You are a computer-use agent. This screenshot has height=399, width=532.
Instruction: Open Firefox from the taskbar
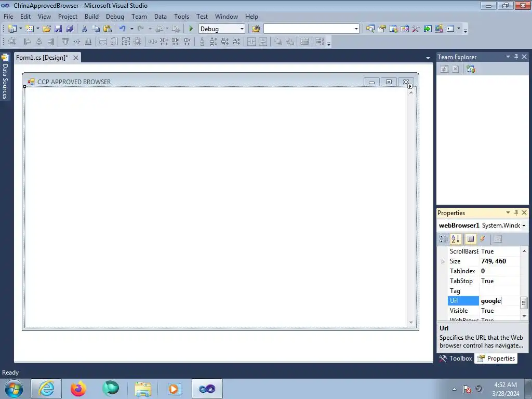[x=78, y=389]
